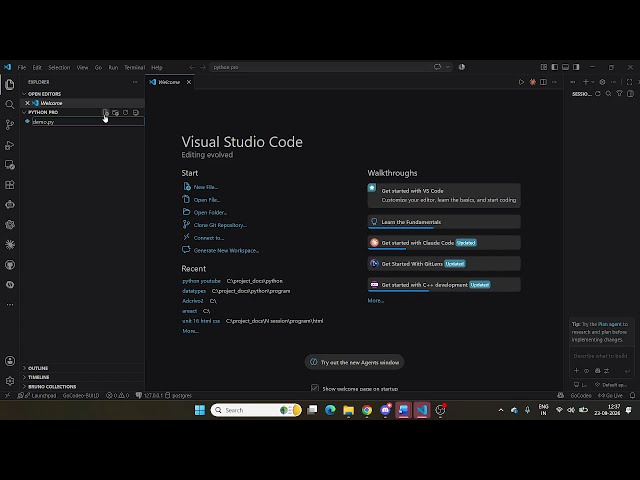
Task: Click the Open Folder... link
Action: (210, 212)
